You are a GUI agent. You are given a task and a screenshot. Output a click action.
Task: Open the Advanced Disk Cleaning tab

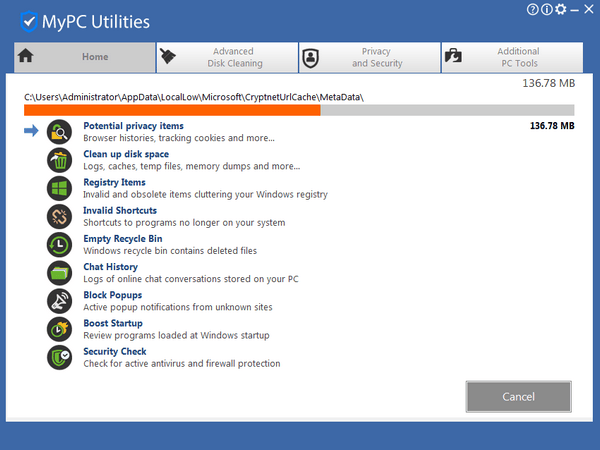[228, 57]
